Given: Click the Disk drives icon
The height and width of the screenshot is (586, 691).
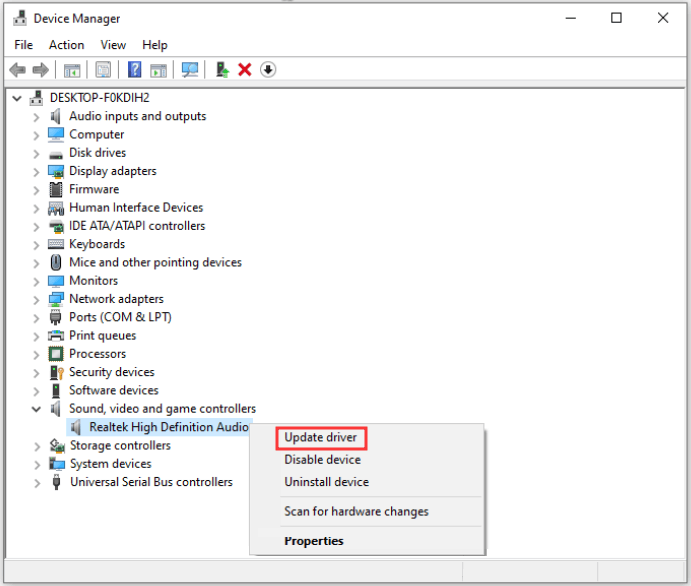Looking at the screenshot, I should tap(56, 154).
